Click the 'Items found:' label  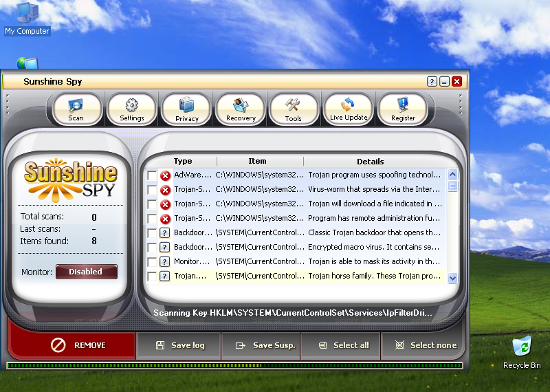pos(44,241)
